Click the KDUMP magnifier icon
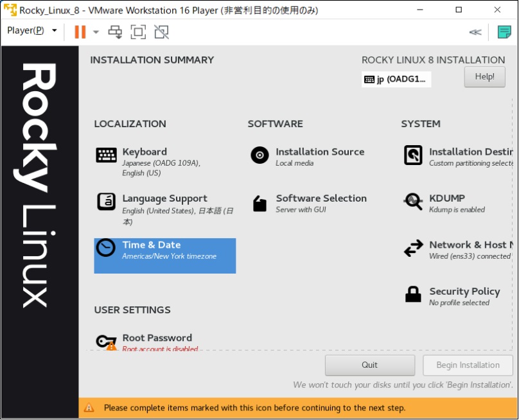Viewport: 519px width, 420px height. point(413,201)
